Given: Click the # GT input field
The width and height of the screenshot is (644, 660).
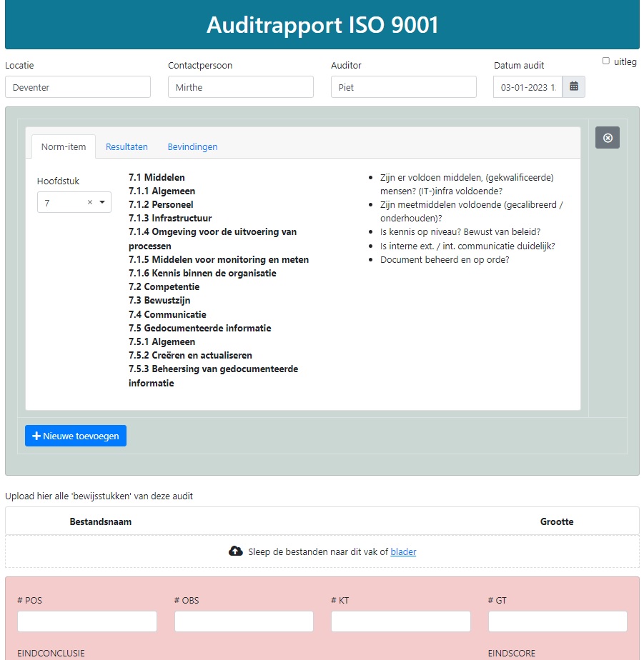Looking at the screenshot, I should (557, 621).
